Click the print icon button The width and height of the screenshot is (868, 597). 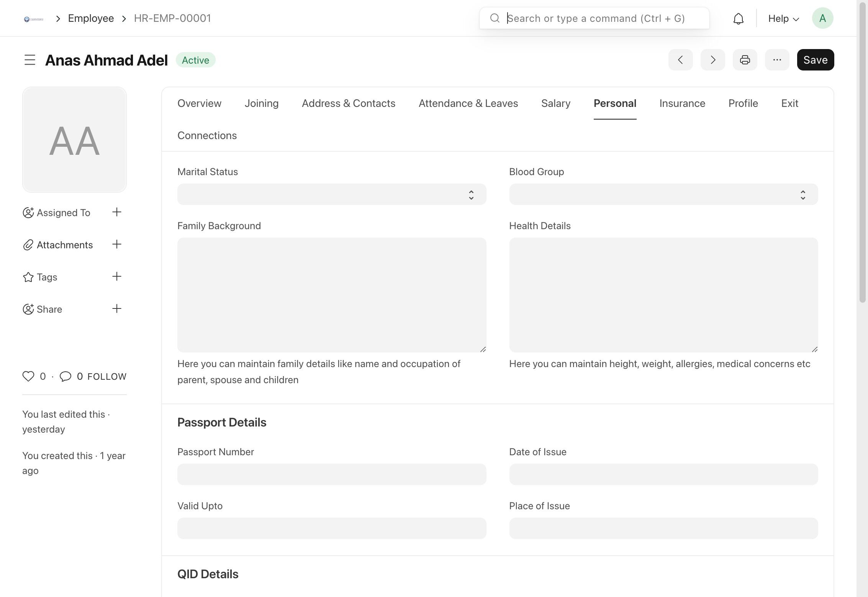tap(745, 60)
